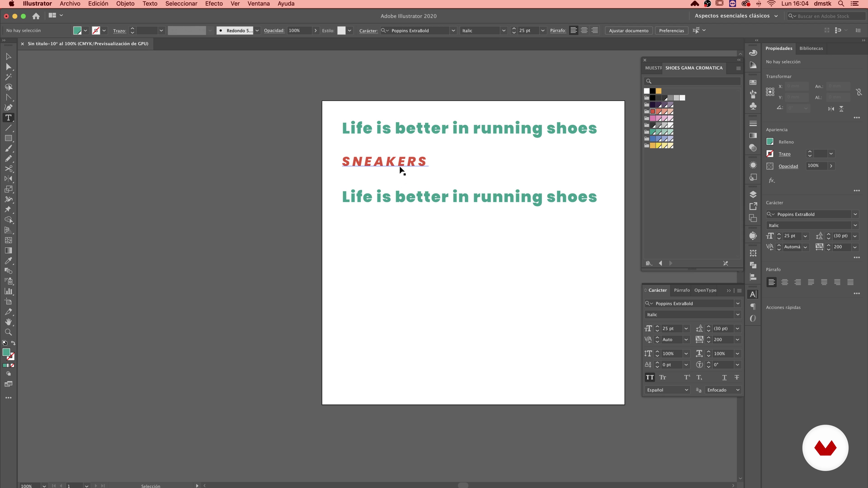Toggle constrain width and height proportions
The height and width of the screenshot is (488, 868).
click(859, 92)
